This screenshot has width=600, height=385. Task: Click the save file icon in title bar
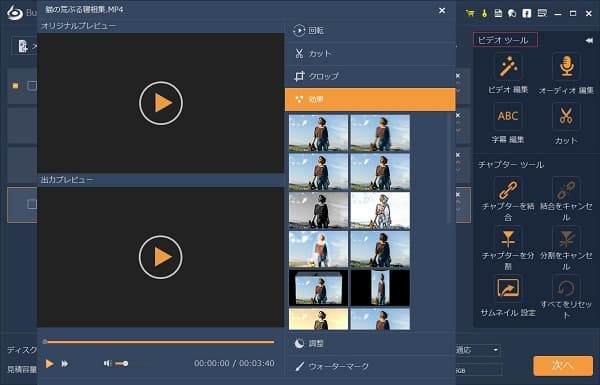pos(498,13)
